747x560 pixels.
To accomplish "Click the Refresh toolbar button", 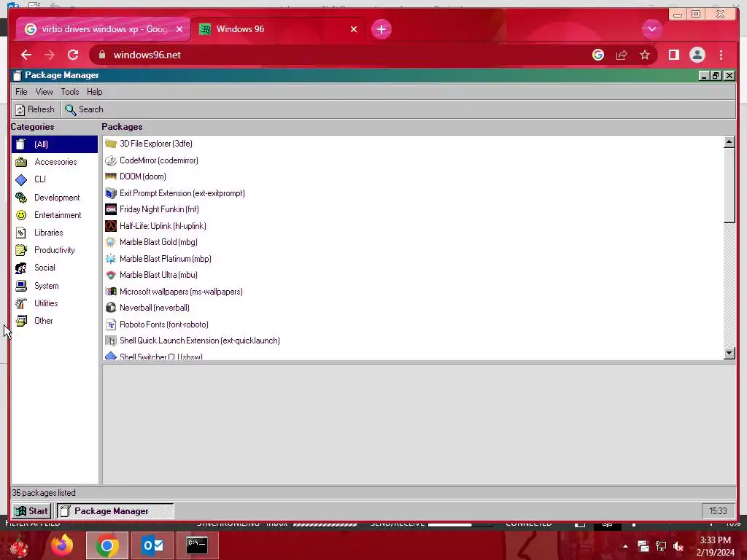I will (x=35, y=109).
